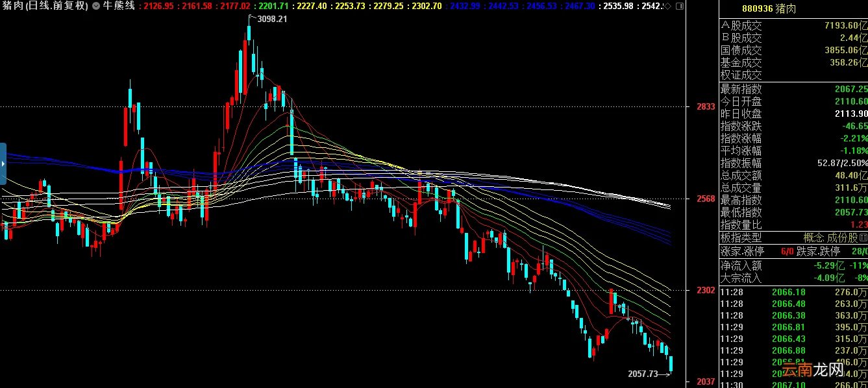Select the 牛熊线 indicator label

pos(119,6)
